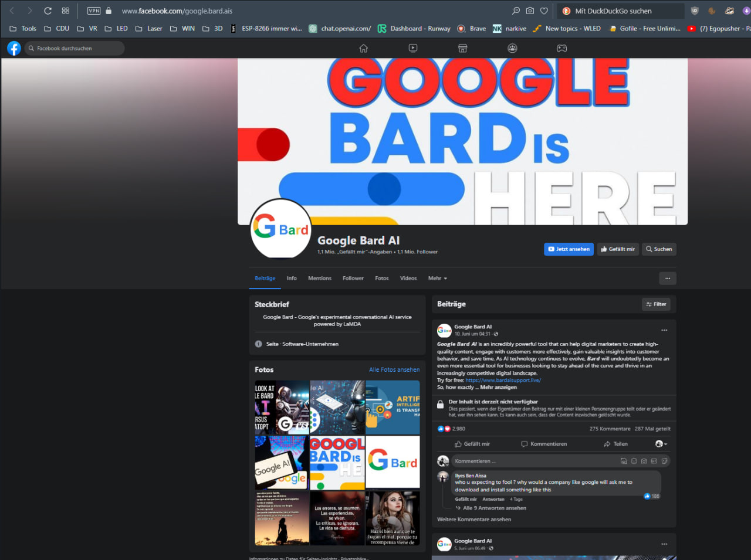Open the CDU bookmark folder
The height and width of the screenshot is (560, 751).
pos(56,28)
